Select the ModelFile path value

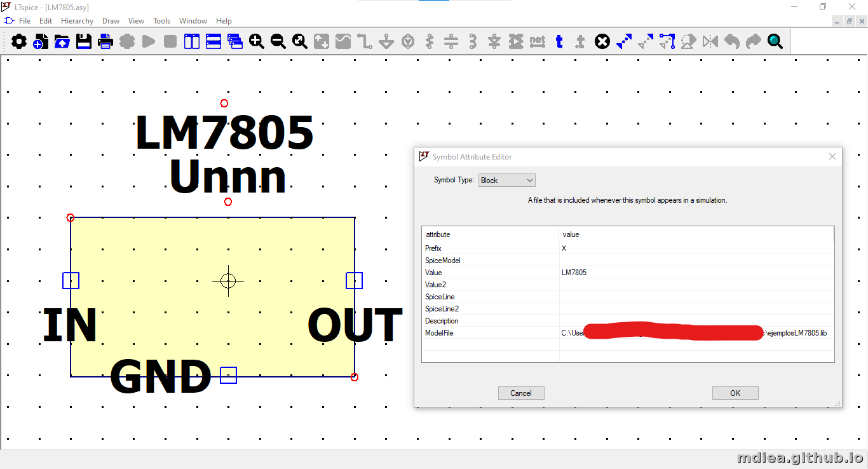pyautogui.click(x=696, y=333)
